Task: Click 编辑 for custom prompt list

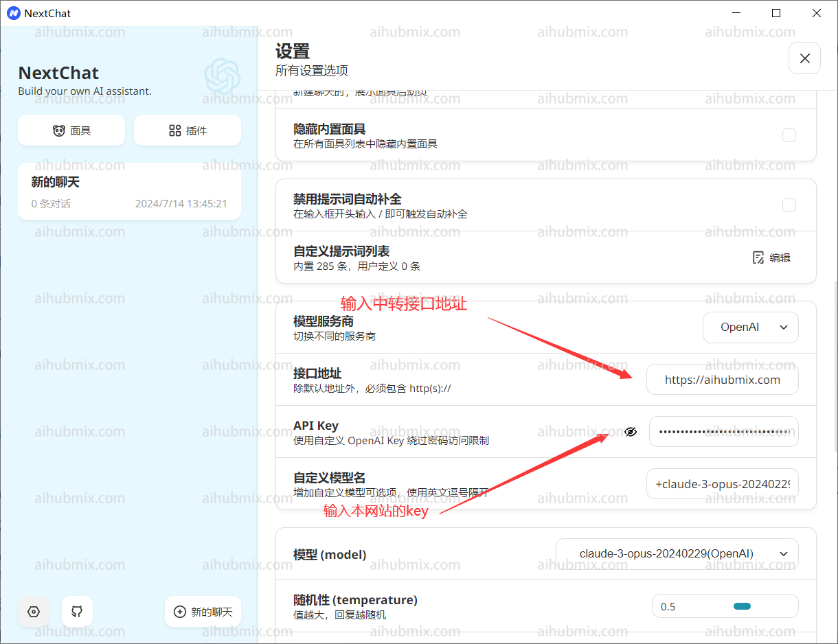Action: click(771, 257)
